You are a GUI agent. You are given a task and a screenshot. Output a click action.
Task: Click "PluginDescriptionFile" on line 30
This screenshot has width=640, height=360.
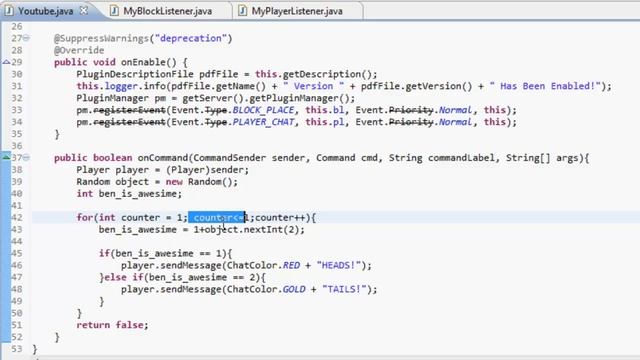pos(135,74)
